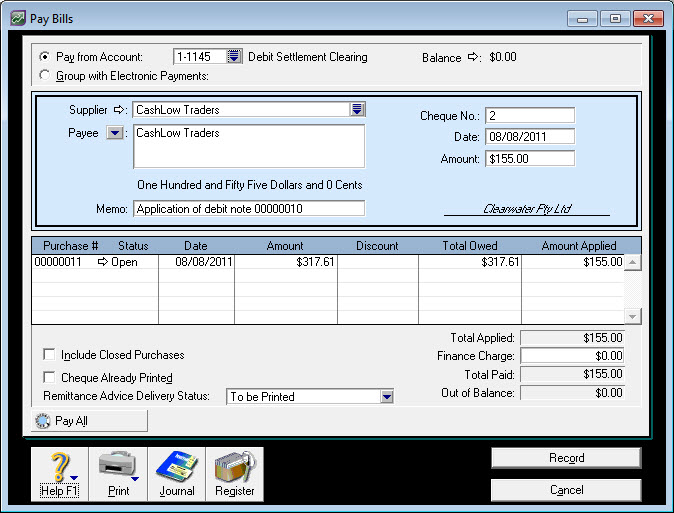Click purchase row date 08/08/2011 cell
This screenshot has height=513, width=674.
click(196, 261)
